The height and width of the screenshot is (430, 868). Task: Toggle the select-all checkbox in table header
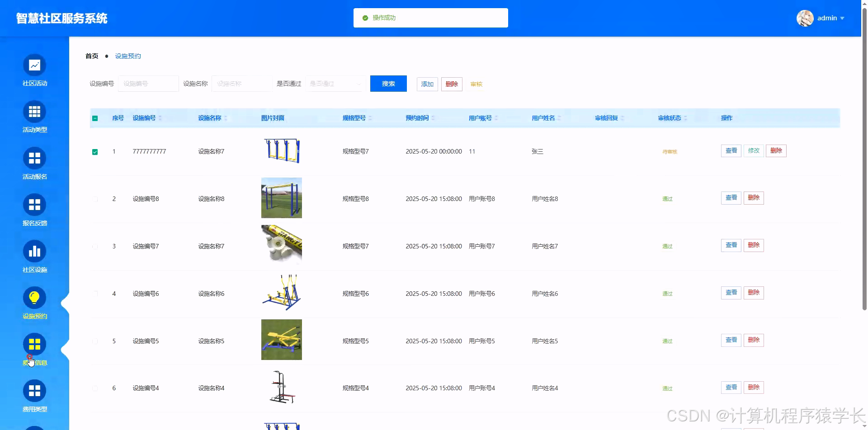coord(95,118)
